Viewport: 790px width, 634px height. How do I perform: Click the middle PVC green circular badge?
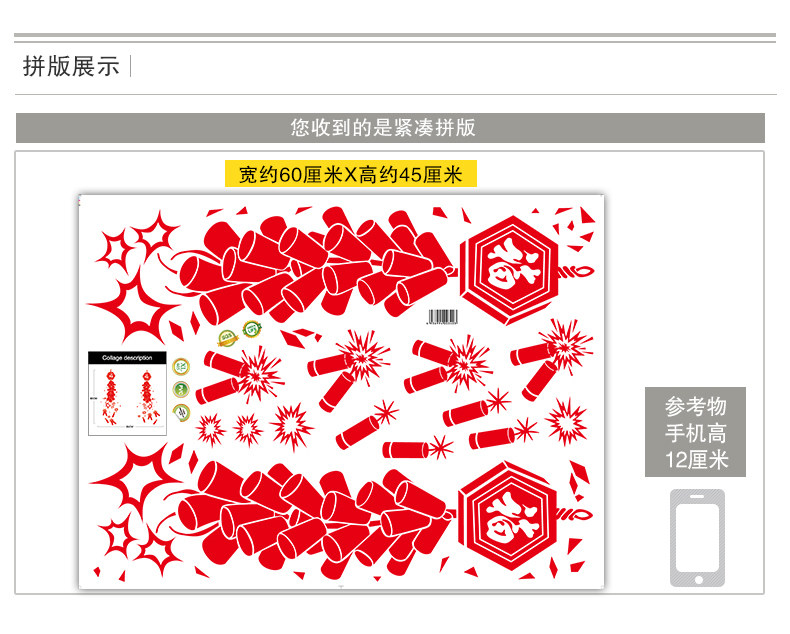[181, 389]
